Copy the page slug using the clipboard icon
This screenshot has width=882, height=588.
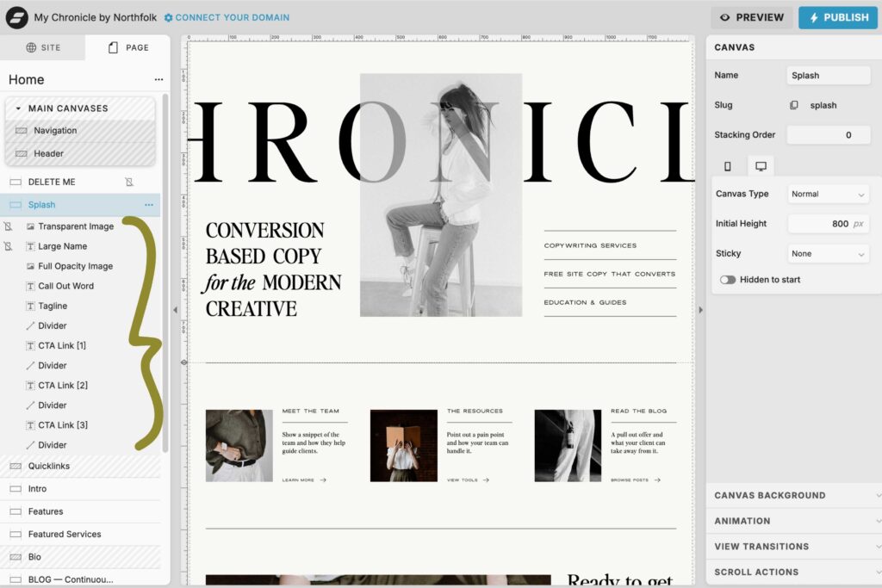coord(794,105)
